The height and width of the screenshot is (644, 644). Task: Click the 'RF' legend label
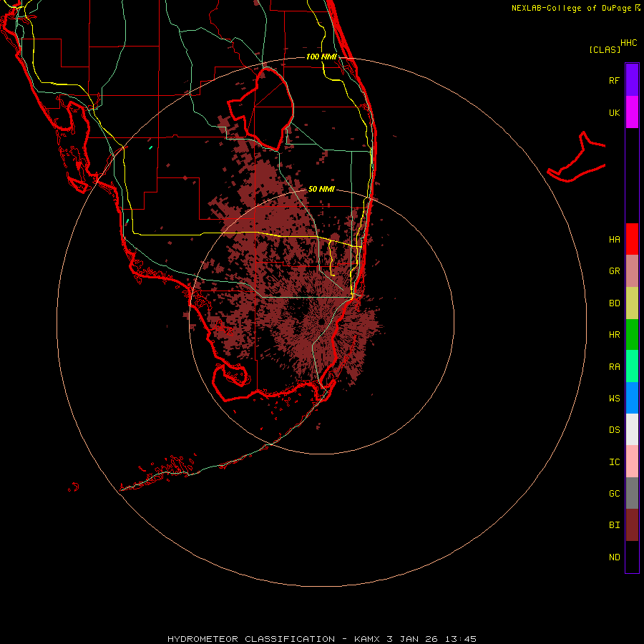pyautogui.click(x=614, y=80)
